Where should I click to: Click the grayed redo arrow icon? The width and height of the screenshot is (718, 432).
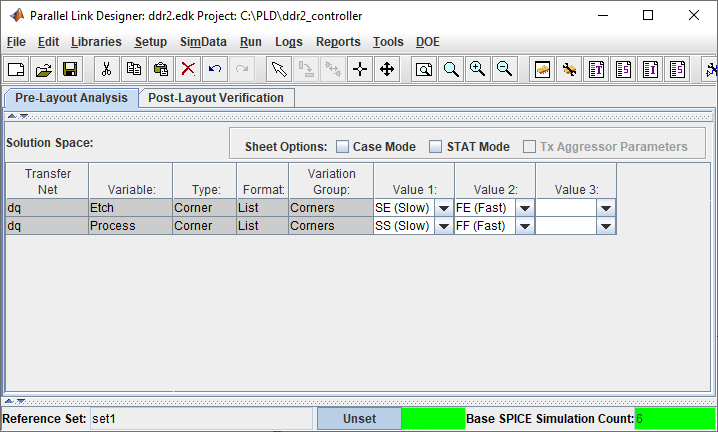pos(241,69)
